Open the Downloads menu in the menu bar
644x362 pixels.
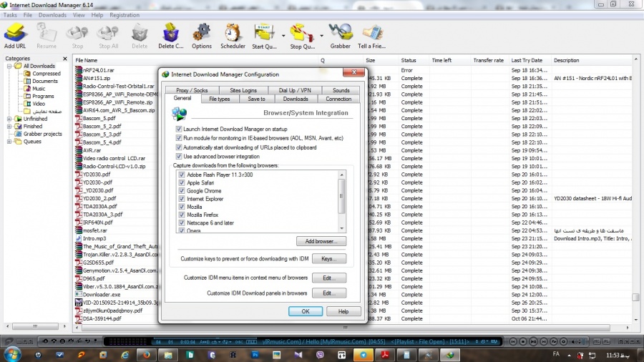[x=52, y=15]
